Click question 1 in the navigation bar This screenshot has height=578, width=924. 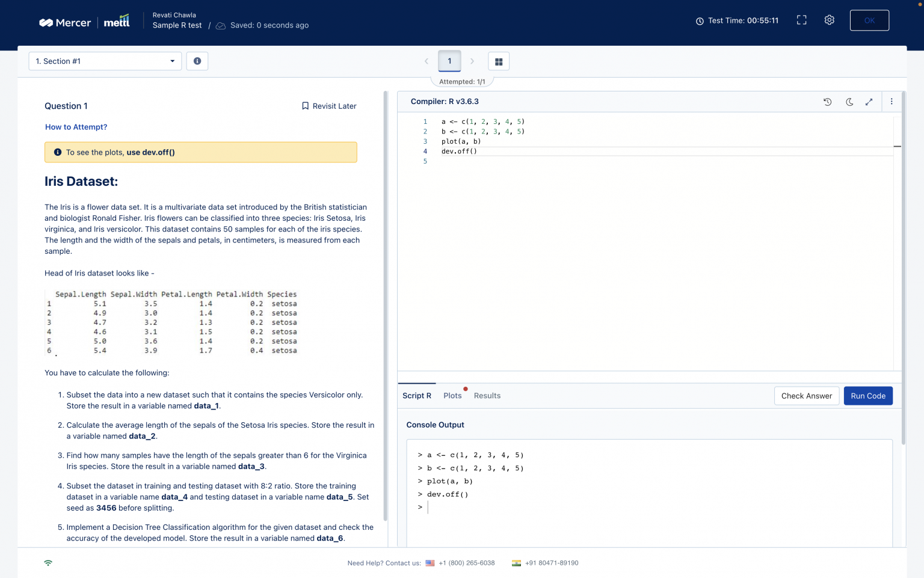pyautogui.click(x=449, y=61)
